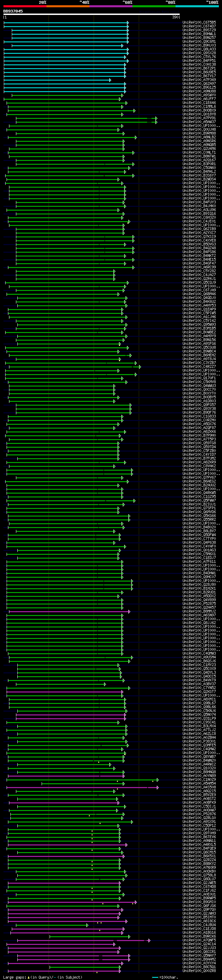Click the cyan ~100% identity scale segment
Screen dimensions: 222x980
197,7
